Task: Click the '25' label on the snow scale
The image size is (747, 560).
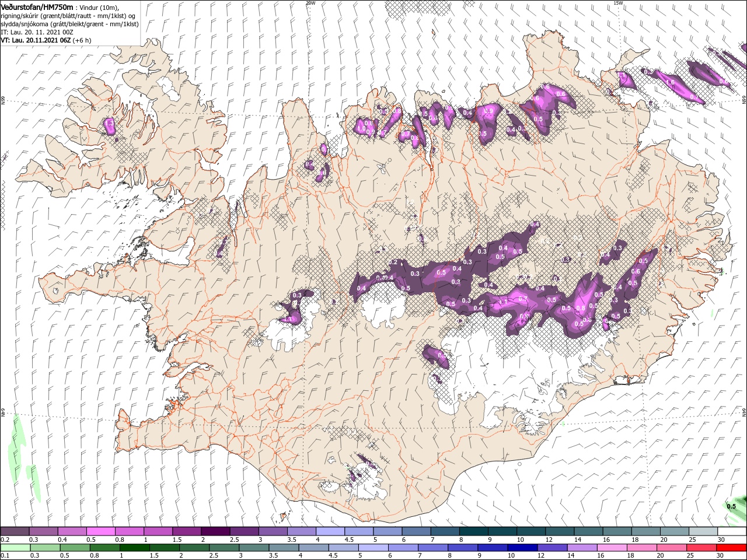Action: 692,540
